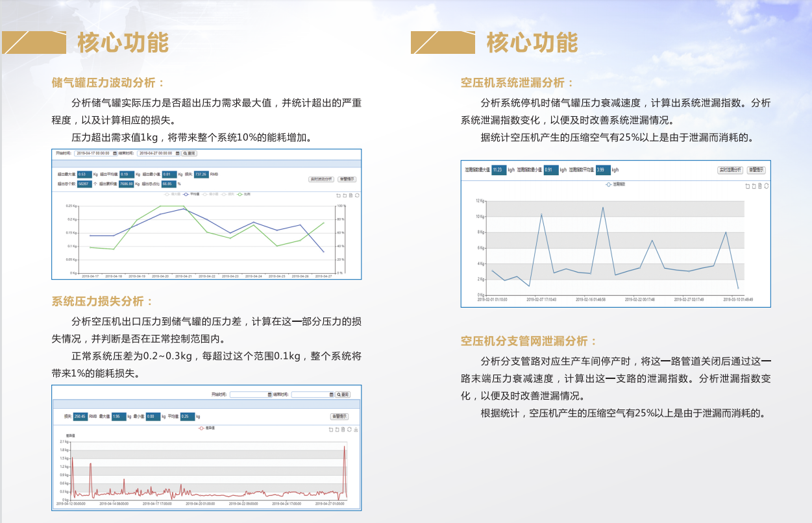812x523 pixels.
Task: Click 告警提示 button in leakage analysis panel
Action: click(x=756, y=170)
